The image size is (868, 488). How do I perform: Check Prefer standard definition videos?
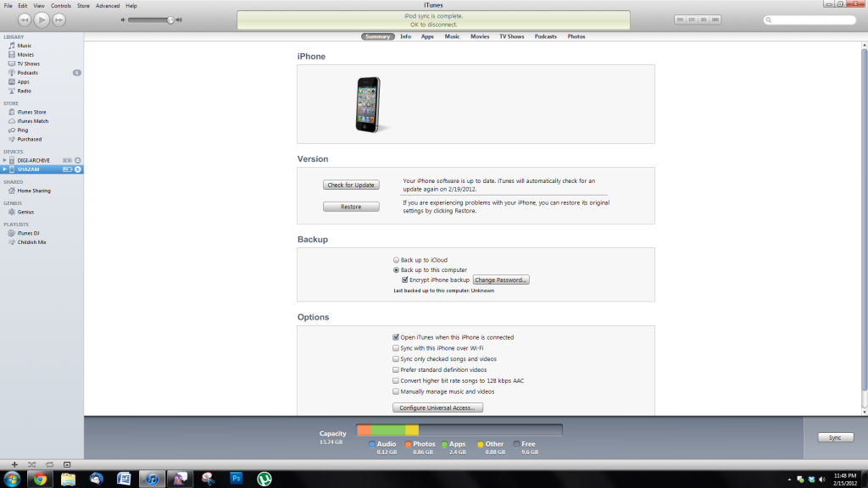[396, 369]
